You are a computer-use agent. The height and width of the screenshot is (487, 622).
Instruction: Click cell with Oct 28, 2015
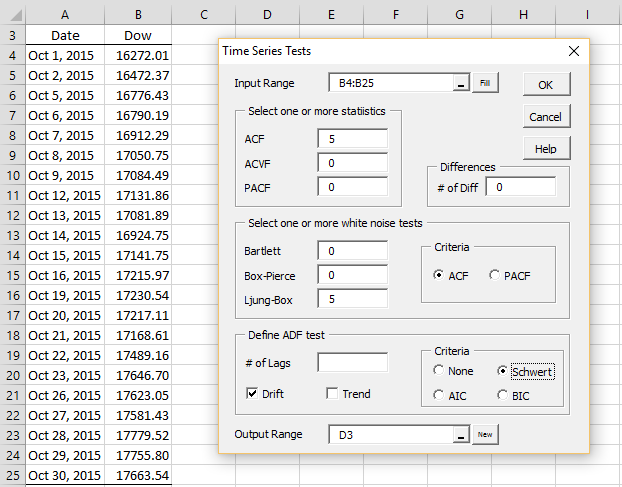tap(65, 435)
